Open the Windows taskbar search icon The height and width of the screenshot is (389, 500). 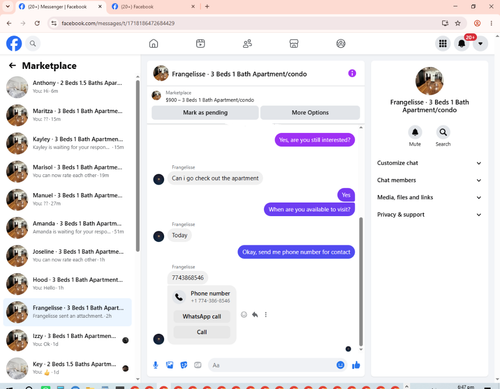pyautogui.click(x=29, y=387)
